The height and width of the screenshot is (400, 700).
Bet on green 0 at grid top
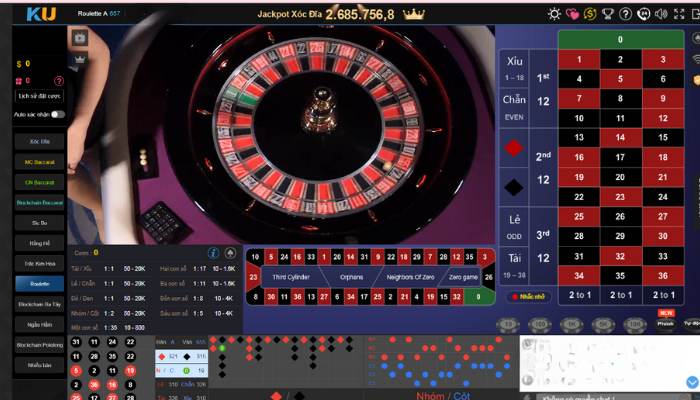pos(621,39)
